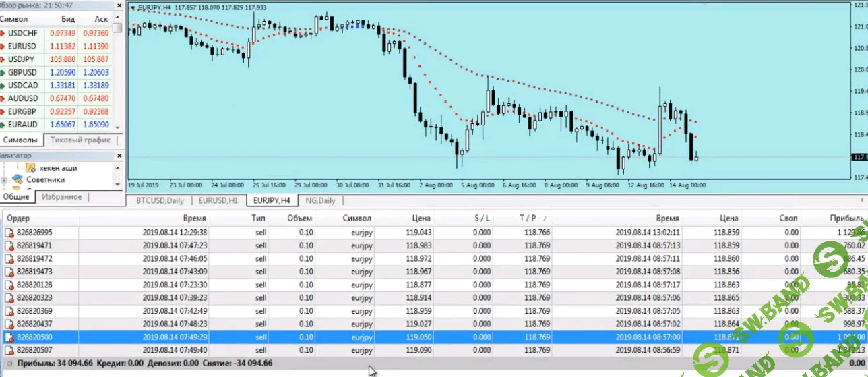Click the Советники folder icon in Navigator

[x=17, y=180]
